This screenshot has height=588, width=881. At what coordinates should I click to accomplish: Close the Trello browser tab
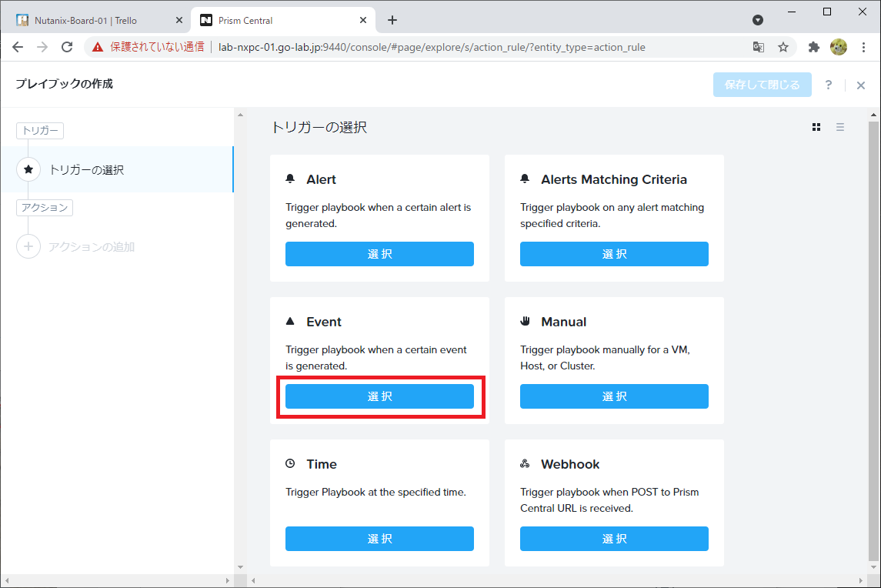(179, 20)
